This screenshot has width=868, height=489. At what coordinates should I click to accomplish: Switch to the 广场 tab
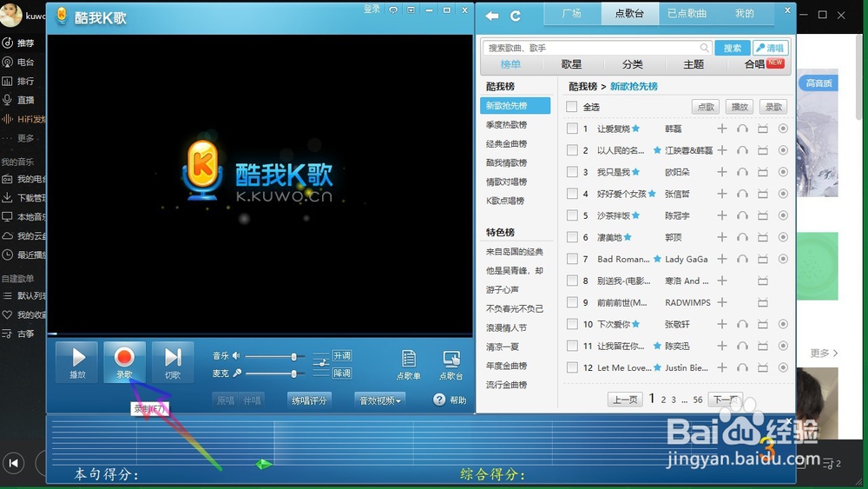tap(572, 14)
